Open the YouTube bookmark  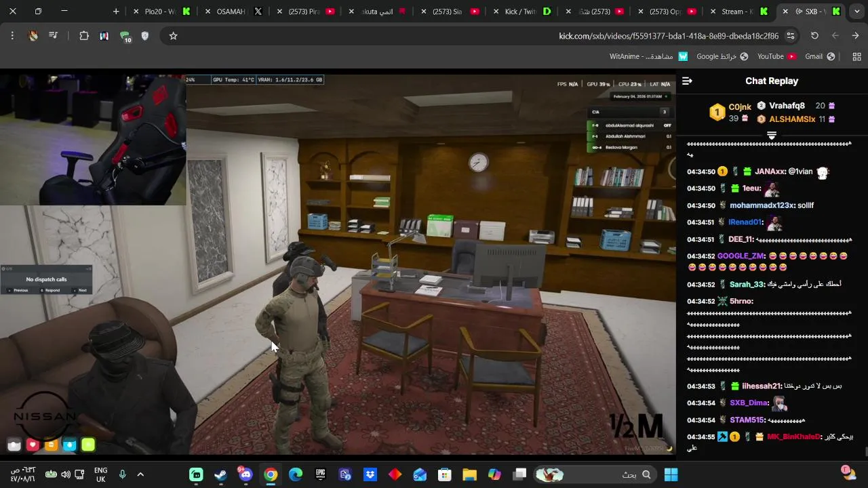(x=776, y=57)
